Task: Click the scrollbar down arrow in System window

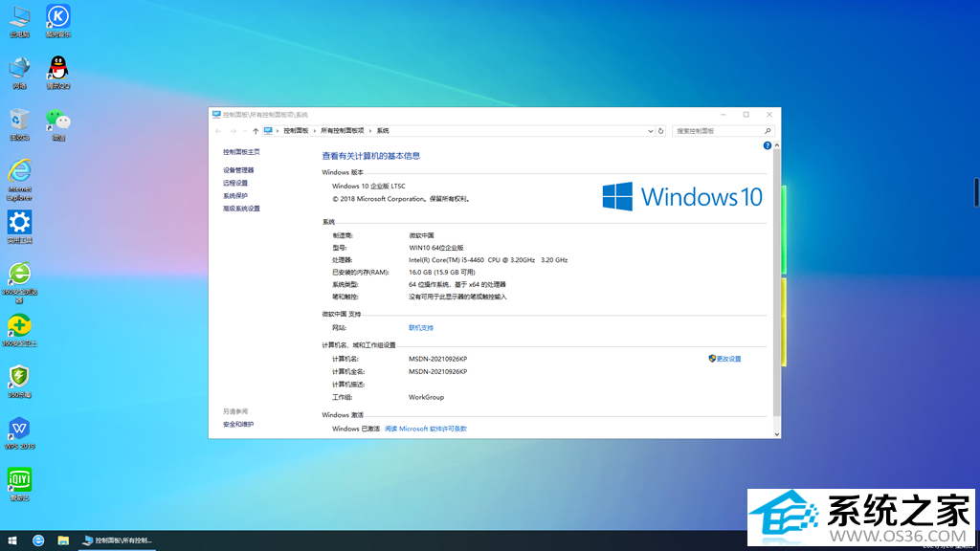Action: pos(777,434)
